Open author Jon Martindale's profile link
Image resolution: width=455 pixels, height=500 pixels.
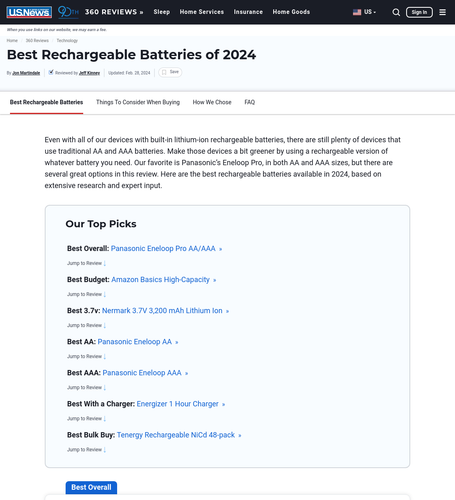click(26, 73)
